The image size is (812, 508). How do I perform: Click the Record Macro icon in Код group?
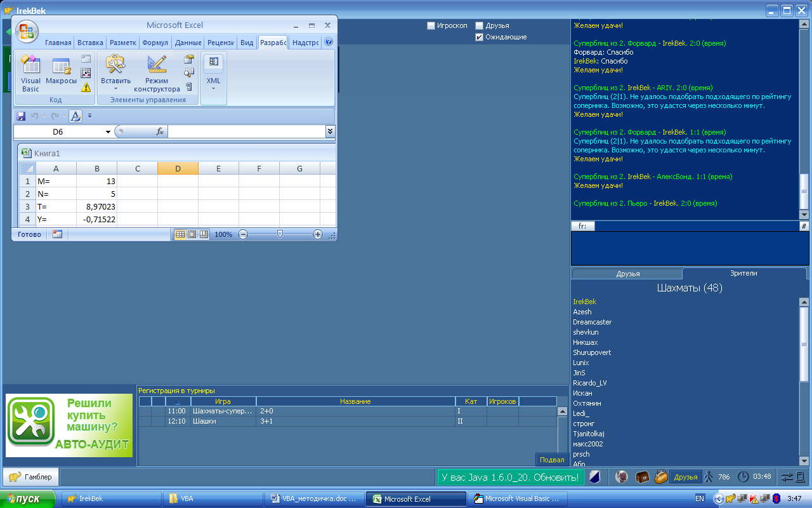[86, 59]
